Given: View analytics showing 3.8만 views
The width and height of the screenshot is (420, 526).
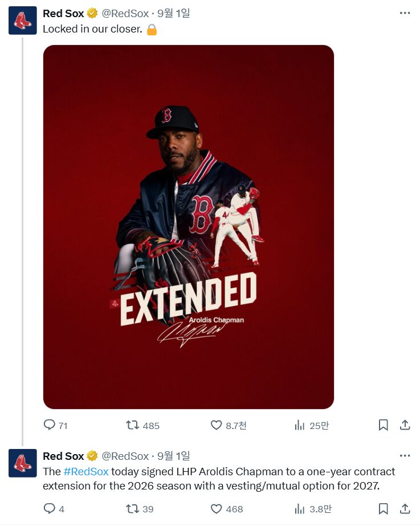Looking at the screenshot, I should [x=299, y=509].
